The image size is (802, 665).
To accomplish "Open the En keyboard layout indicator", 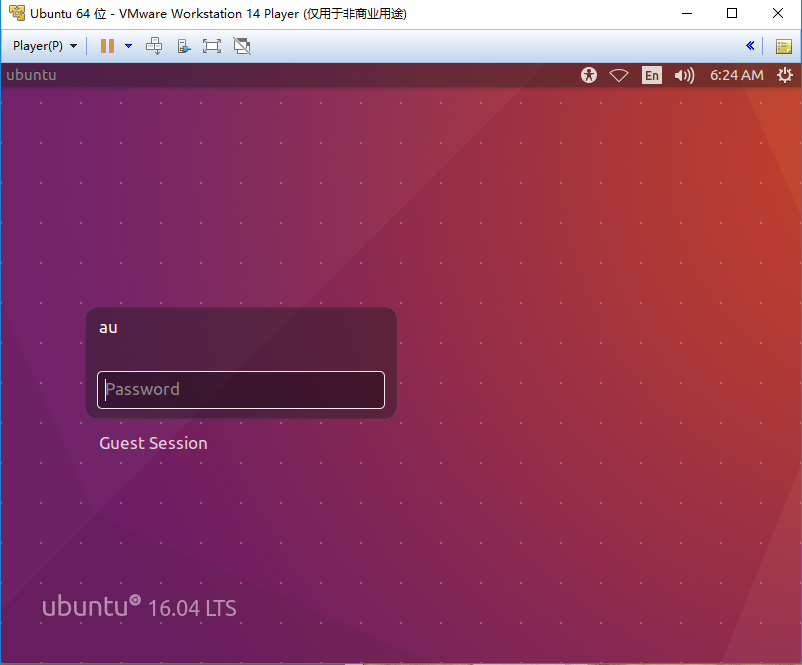I will (x=652, y=75).
